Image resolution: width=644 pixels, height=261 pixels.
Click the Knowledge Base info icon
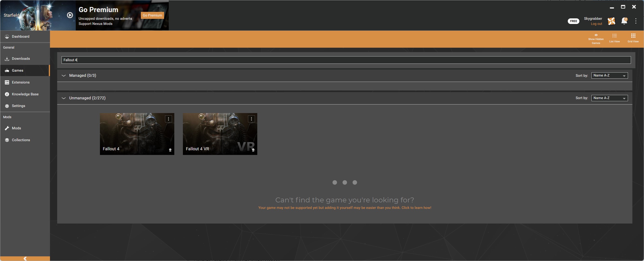pyautogui.click(x=7, y=94)
